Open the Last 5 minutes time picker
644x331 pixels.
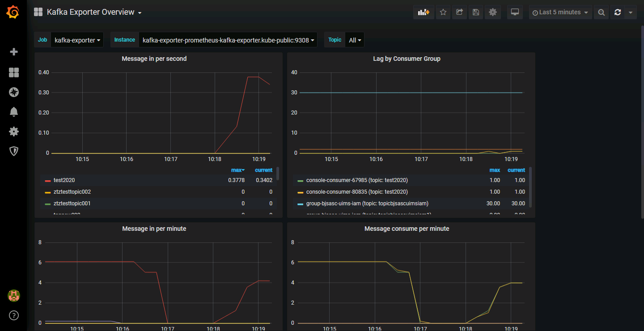pyautogui.click(x=560, y=12)
